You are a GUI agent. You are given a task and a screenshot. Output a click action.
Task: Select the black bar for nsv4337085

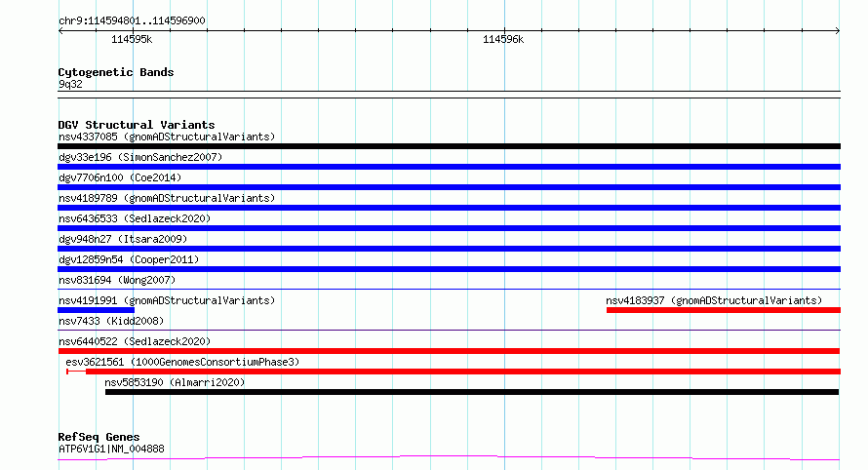[449, 146]
